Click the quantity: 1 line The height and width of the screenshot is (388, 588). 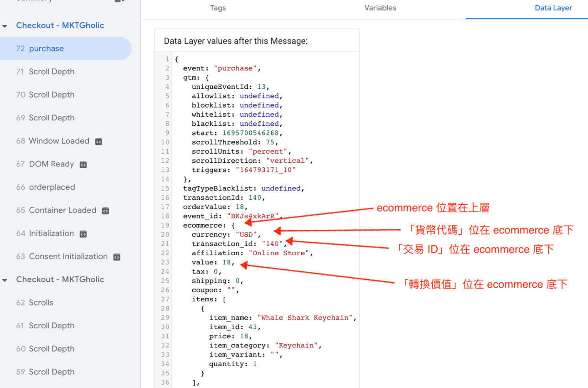tap(233, 364)
